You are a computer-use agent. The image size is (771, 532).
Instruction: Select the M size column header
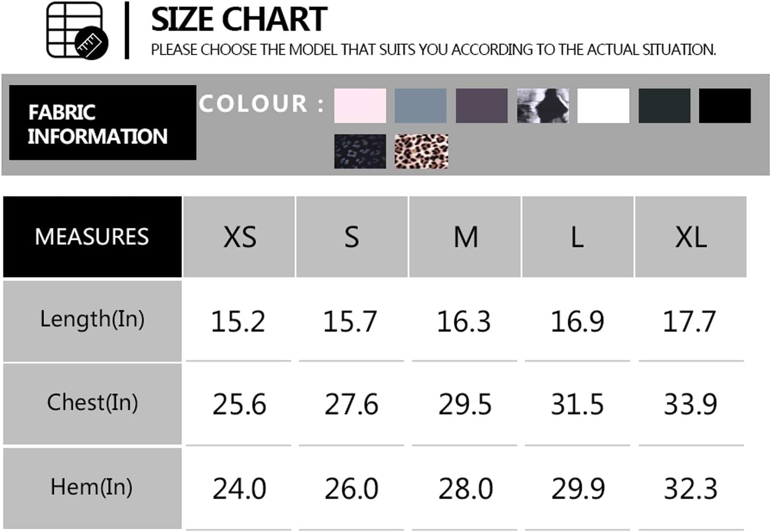[465, 237]
